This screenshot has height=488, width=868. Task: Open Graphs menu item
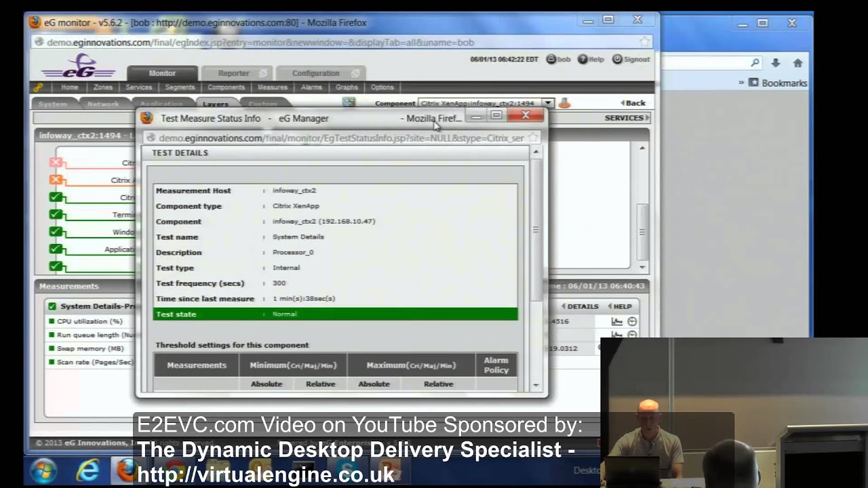pyautogui.click(x=347, y=87)
